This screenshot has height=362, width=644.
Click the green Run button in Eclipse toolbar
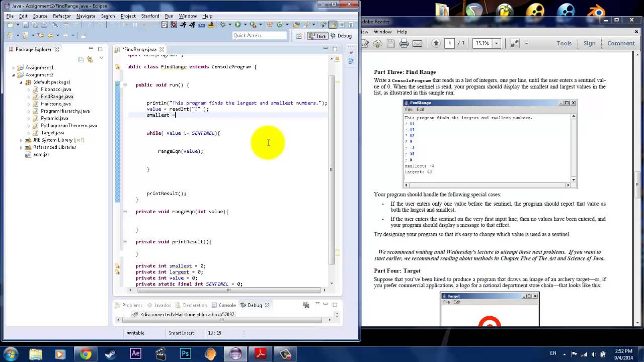tap(237, 25)
